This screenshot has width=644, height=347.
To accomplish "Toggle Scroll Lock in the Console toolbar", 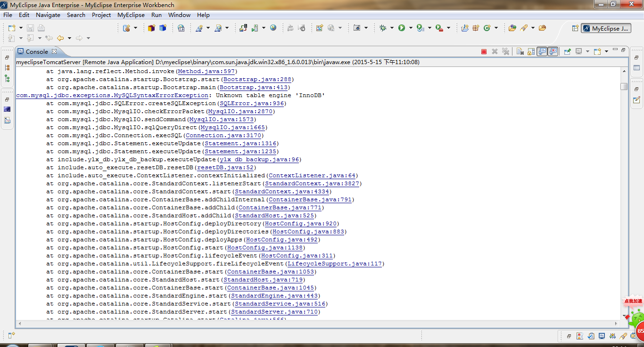I will click(x=531, y=51).
